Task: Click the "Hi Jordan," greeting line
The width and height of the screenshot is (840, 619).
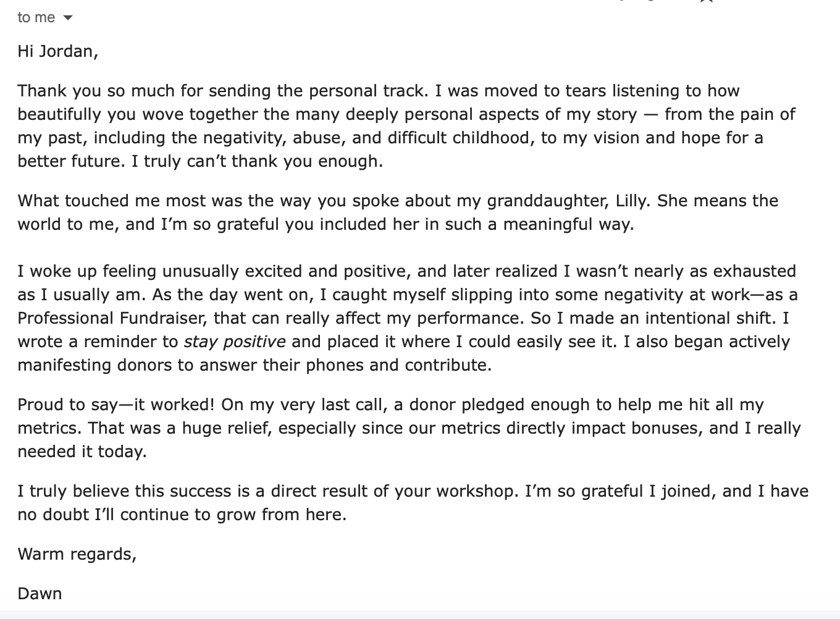Action: 57,51
